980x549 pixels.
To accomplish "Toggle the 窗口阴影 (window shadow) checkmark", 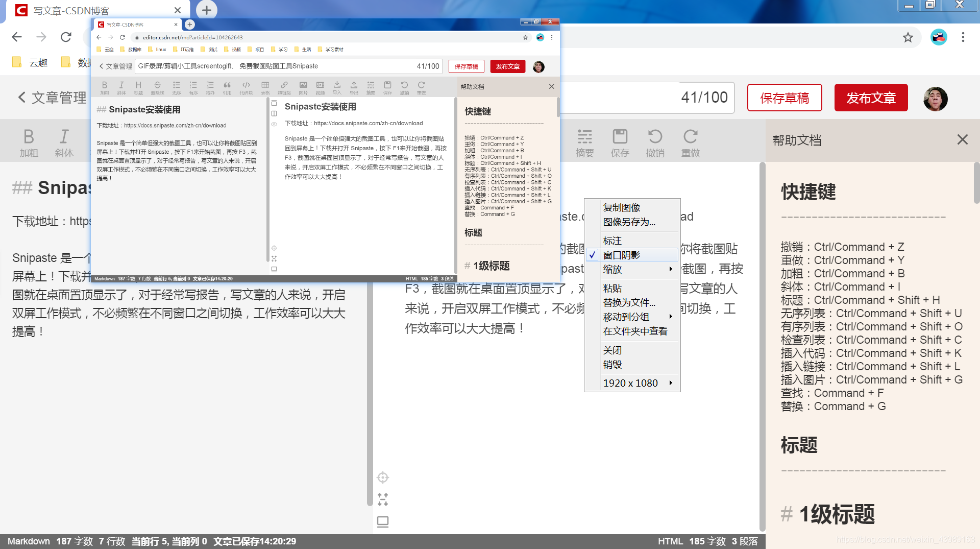I will pos(592,255).
